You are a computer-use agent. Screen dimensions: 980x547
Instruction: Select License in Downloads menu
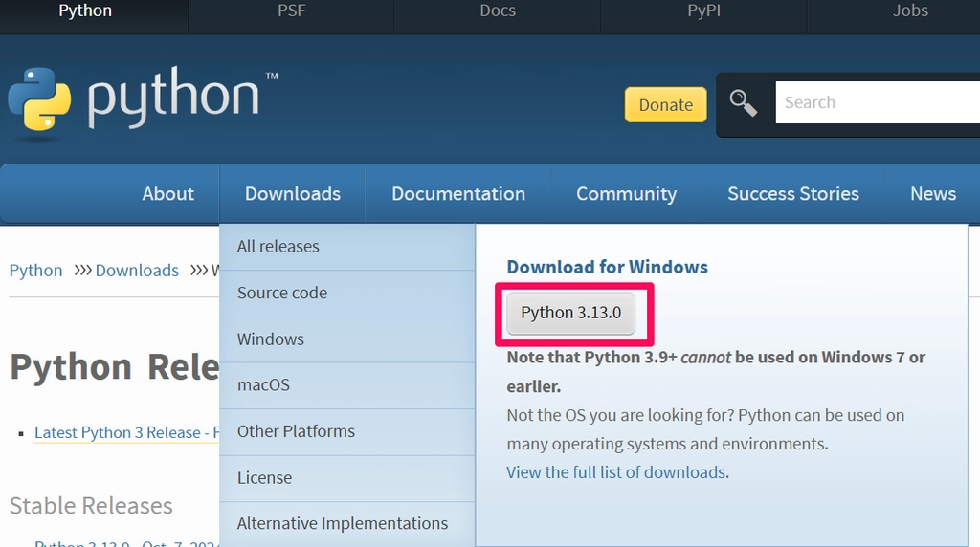click(x=346, y=478)
